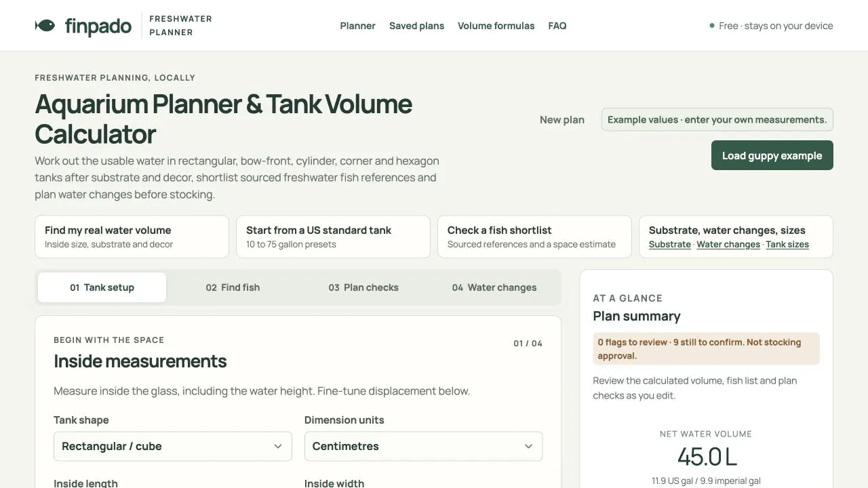Viewport: 868px width, 488px height.
Task: Open the Dimension units dropdown
Action: point(424,446)
